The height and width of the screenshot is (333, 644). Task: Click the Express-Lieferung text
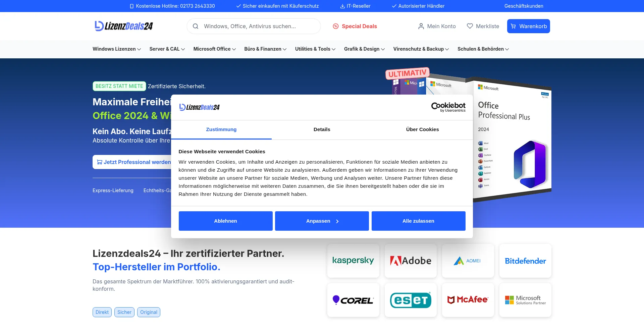(x=113, y=190)
